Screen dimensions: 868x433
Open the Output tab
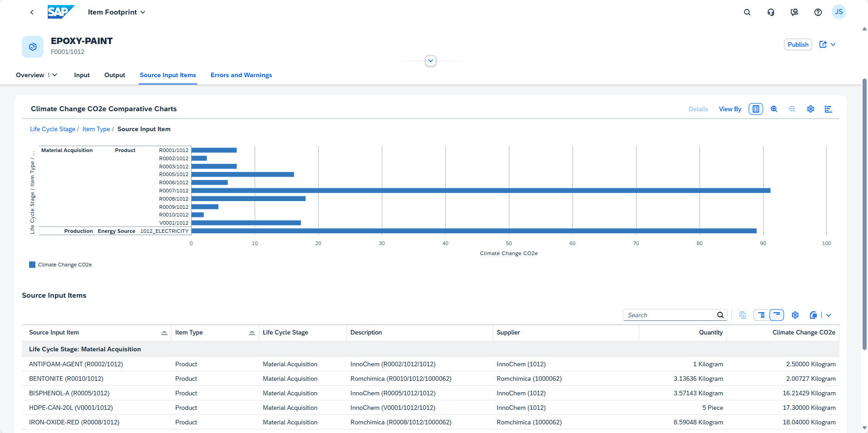pyautogui.click(x=114, y=75)
